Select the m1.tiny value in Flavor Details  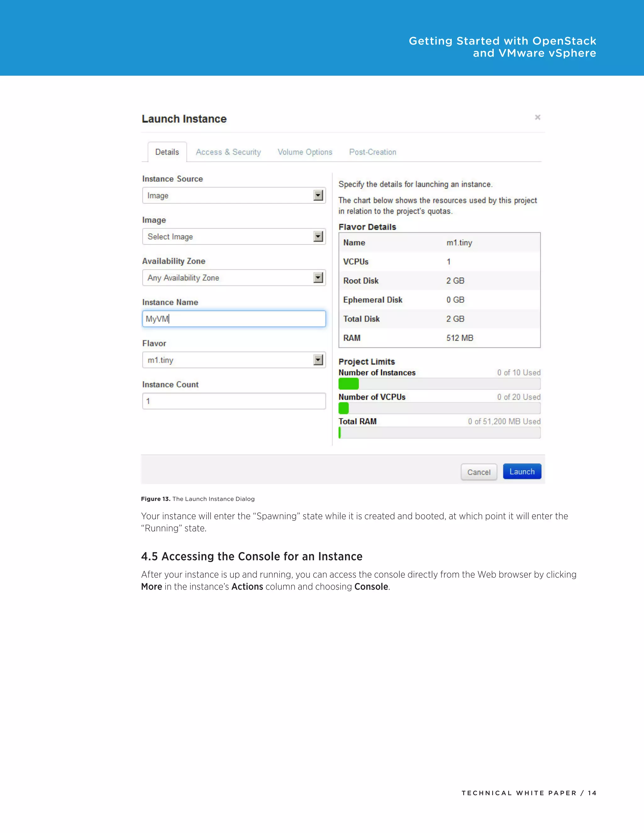pos(459,243)
